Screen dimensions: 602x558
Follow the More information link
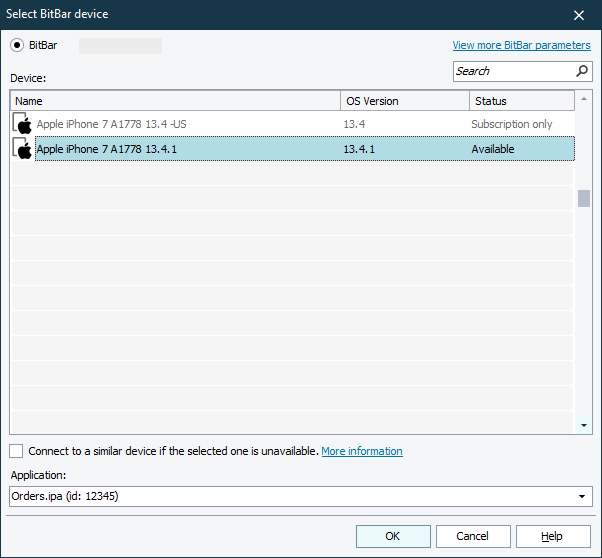[362, 451]
